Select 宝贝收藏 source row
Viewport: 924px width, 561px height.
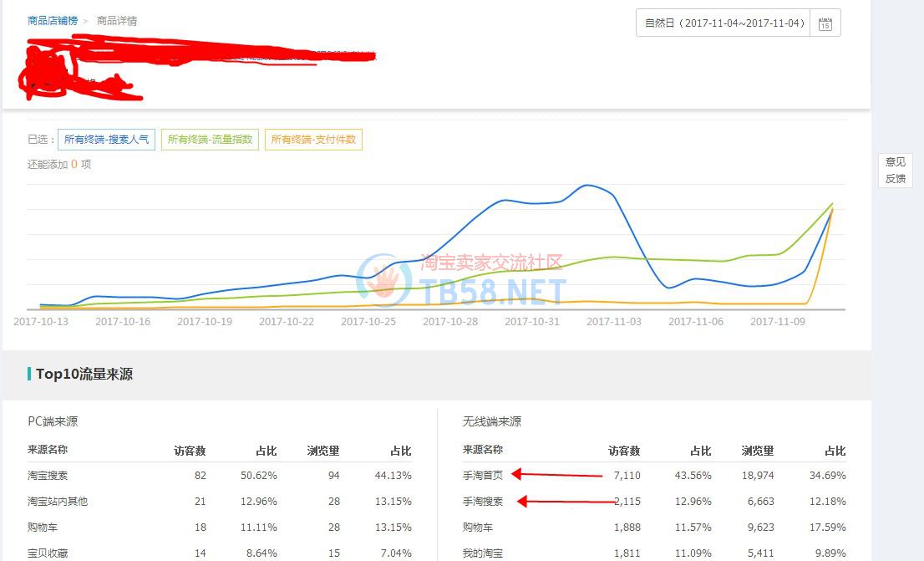pyautogui.click(x=48, y=553)
